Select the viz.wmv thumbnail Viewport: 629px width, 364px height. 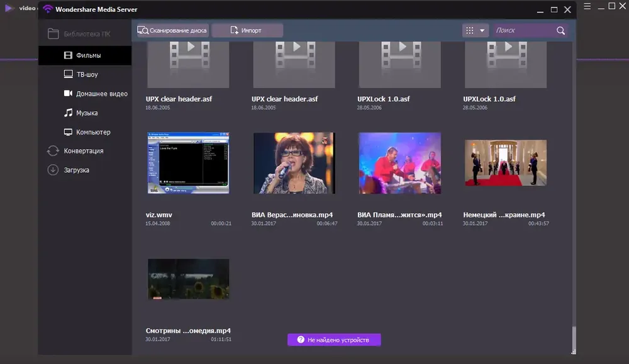pos(188,163)
